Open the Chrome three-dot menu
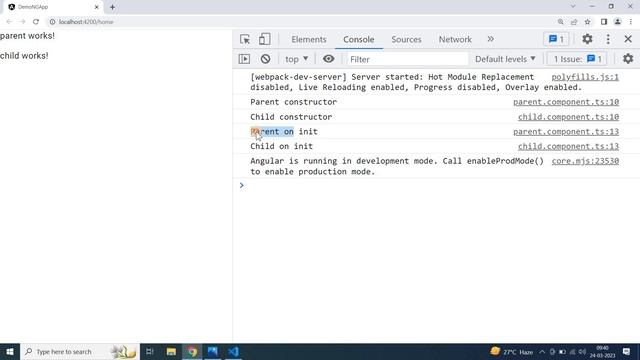640x360 pixels. [x=631, y=22]
